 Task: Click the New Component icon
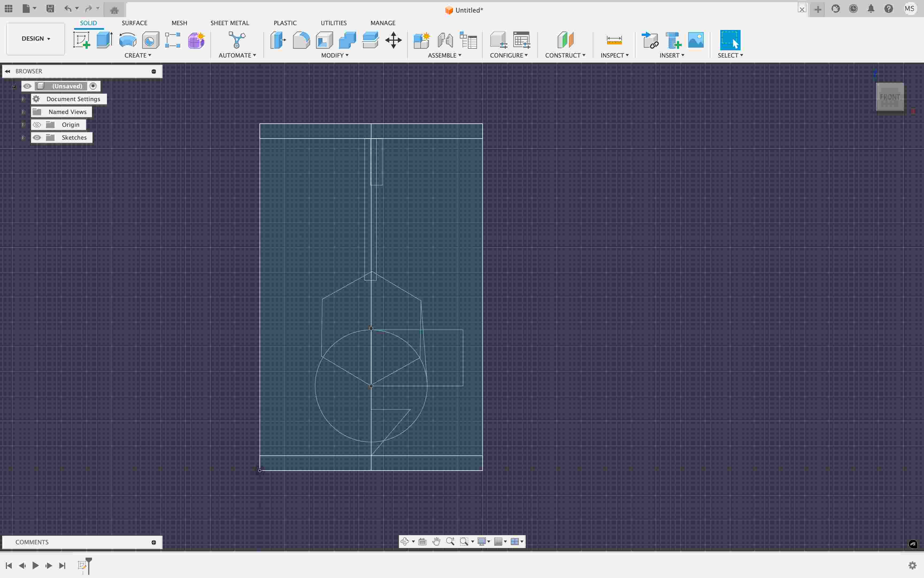pyautogui.click(x=422, y=40)
